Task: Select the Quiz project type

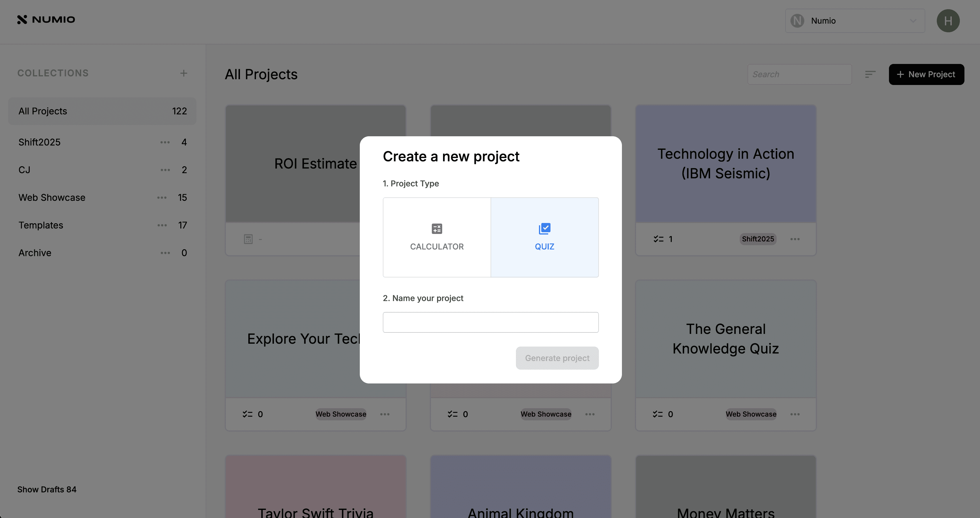Action: click(x=544, y=237)
